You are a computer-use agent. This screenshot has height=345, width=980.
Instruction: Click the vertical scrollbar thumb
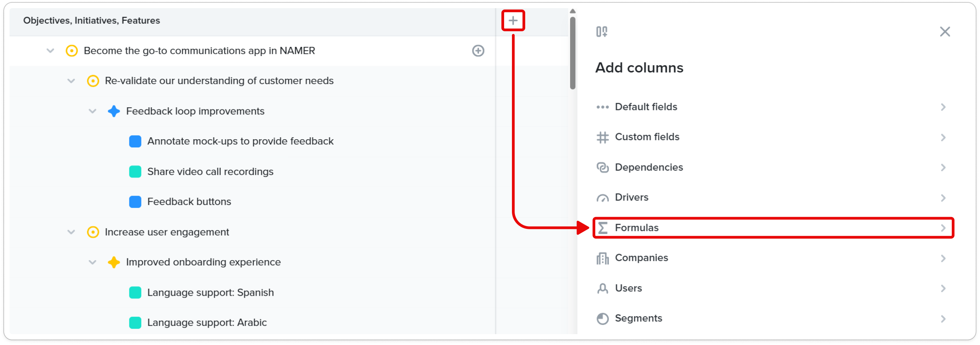click(572, 52)
